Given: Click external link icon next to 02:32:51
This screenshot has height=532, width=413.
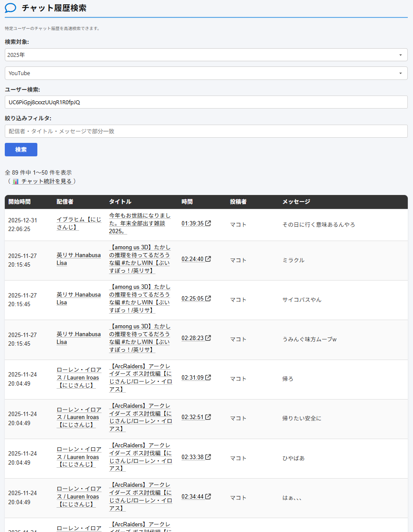Looking at the screenshot, I should (208, 417).
